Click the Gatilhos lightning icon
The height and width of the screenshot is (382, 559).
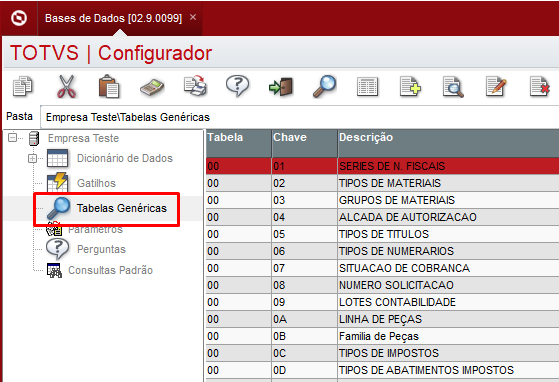(57, 182)
